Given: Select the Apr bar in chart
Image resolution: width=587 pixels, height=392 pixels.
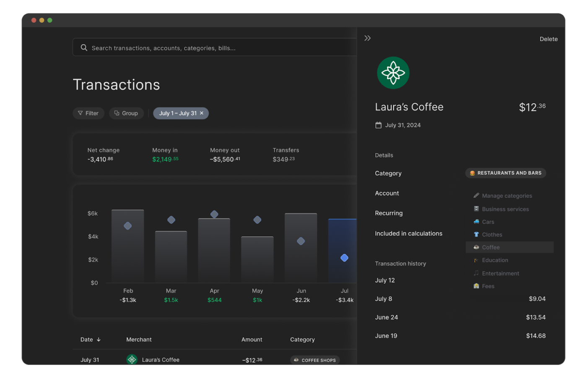Looking at the screenshot, I should [x=214, y=250].
